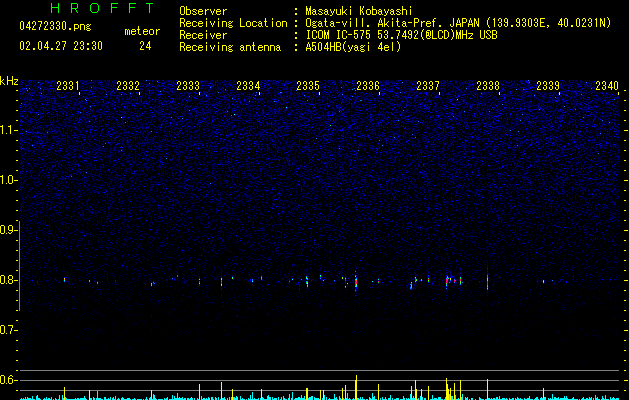This screenshot has height=400, width=629.
Task: Click the 0.7 frequency axis label
Action: point(9,330)
